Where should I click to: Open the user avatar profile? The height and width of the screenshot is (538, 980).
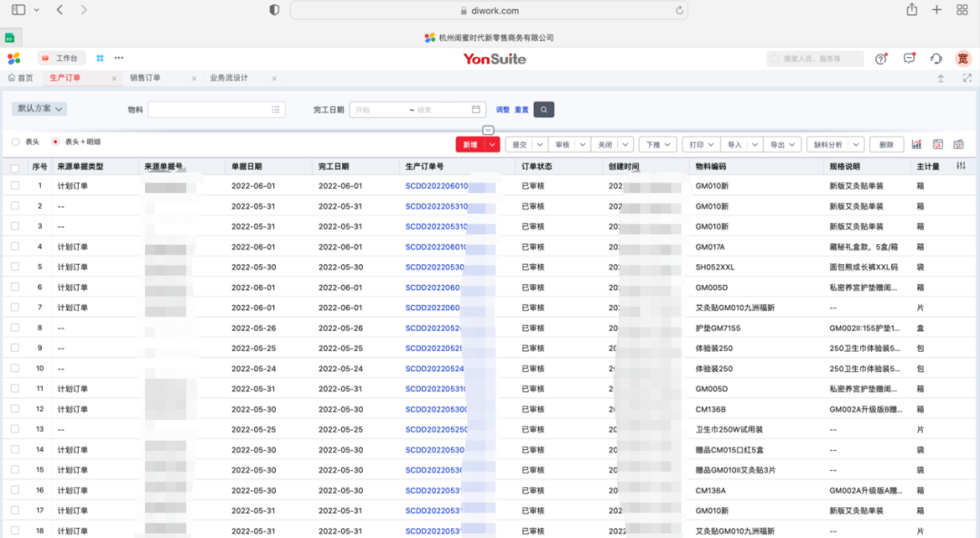point(963,59)
